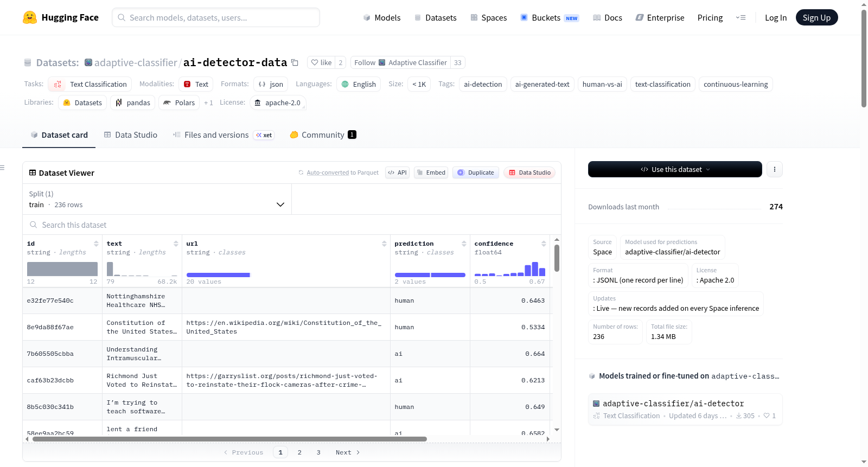Viewport: 868px width, 467px height.
Task: Sort the url column
Action: pos(384,244)
